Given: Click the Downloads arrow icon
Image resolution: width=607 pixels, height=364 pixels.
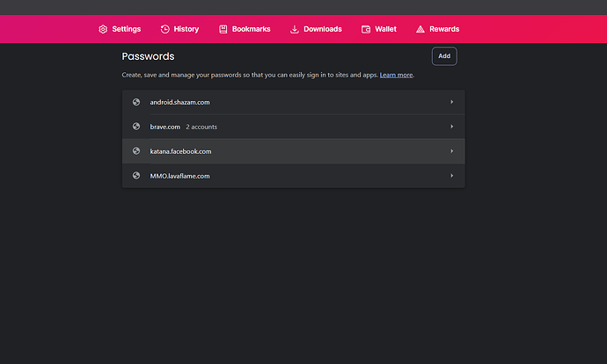Looking at the screenshot, I should (295, 29).
